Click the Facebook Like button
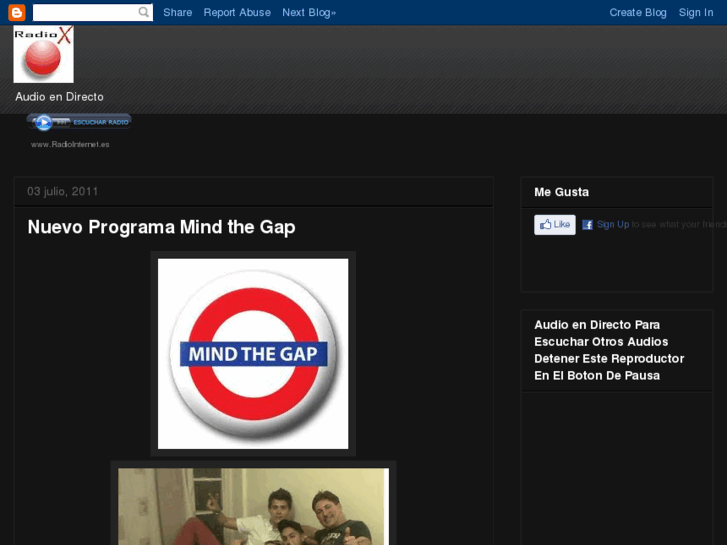 coord(555,224)
